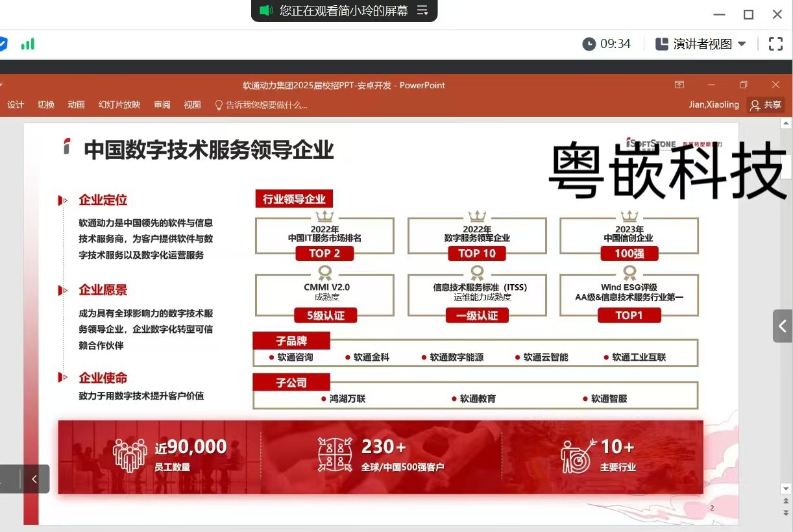
Task: Click the red marker beside 企业使命
Action: [63, 378]
